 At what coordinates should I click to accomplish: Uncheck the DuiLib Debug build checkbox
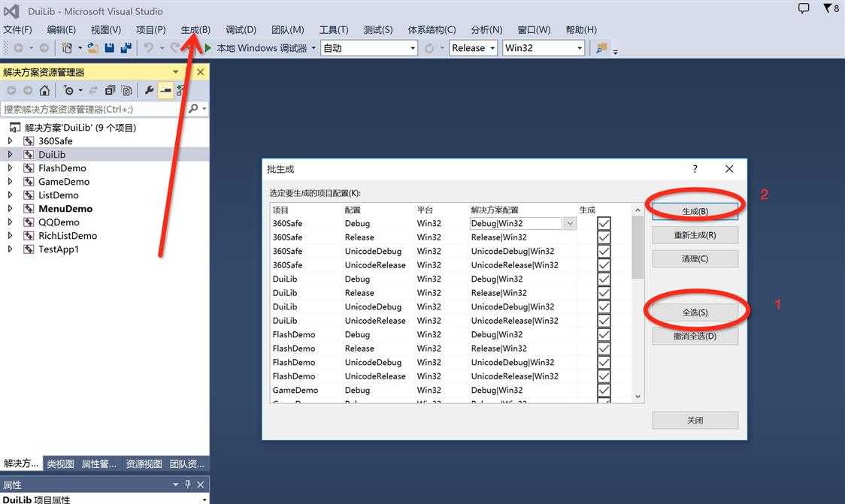coord(604,279)
